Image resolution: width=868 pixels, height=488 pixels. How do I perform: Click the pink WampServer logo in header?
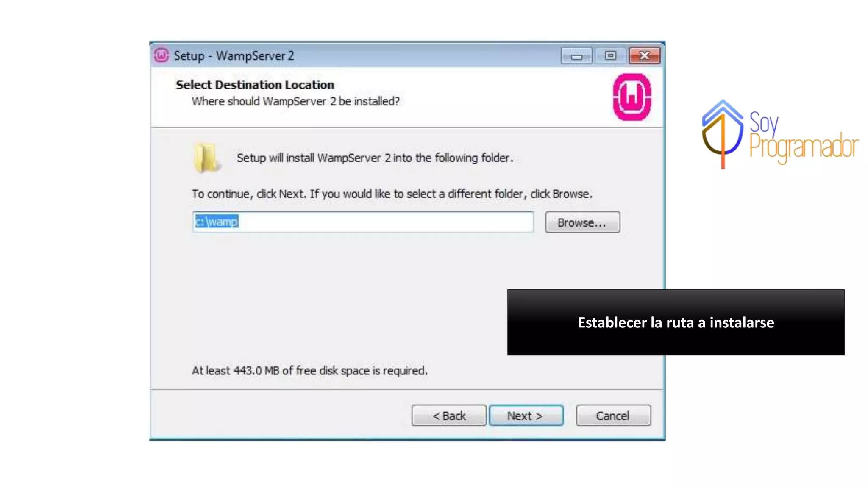pos(632,97)
